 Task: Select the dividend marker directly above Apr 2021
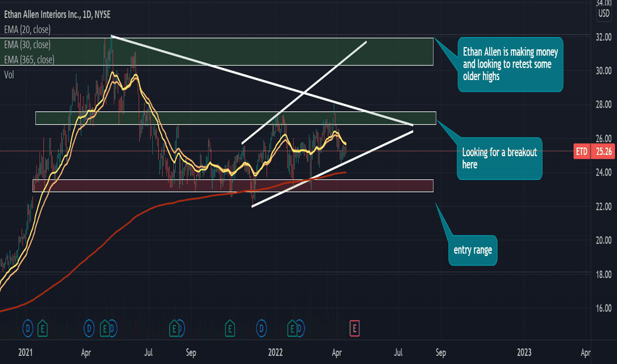click(89, 328)
